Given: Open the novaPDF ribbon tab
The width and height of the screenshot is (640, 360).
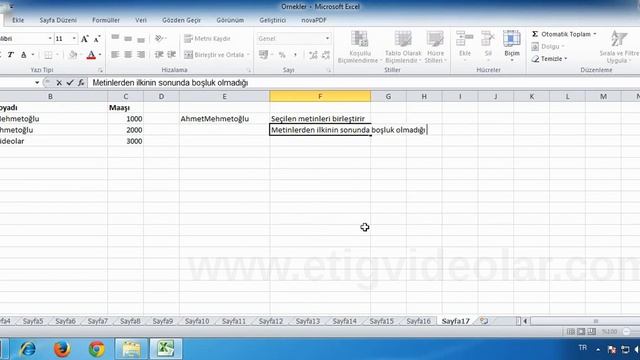Looking at the screenshot, I should (314, 20).
